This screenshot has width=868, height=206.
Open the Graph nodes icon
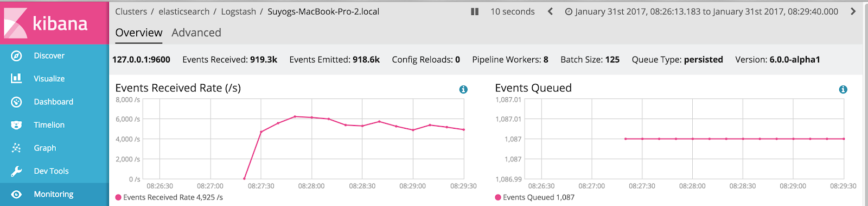point(16,148)
